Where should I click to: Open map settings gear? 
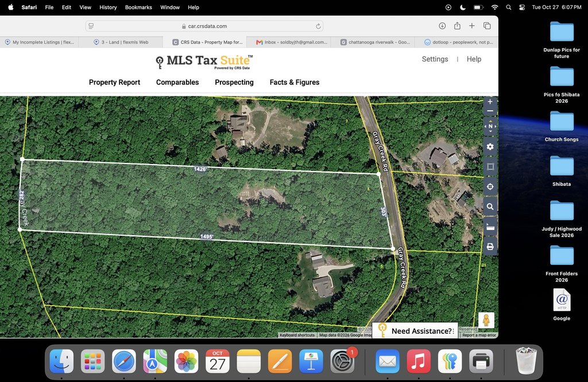490,146
